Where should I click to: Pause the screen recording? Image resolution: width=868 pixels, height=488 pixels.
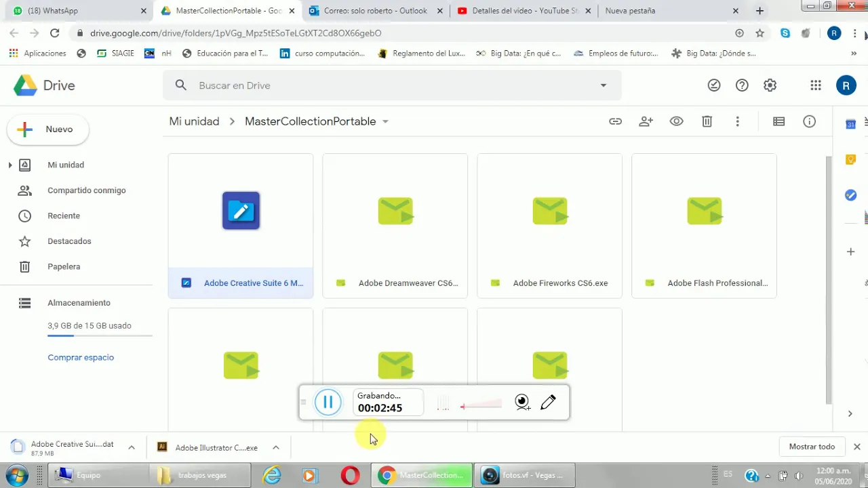(x=328, y=403)
